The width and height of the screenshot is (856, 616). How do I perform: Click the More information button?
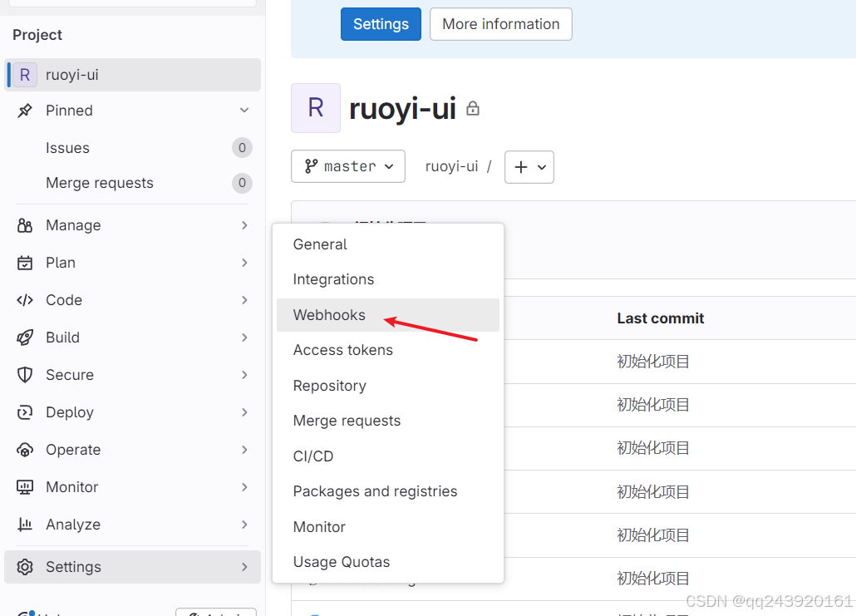(501, 24)
